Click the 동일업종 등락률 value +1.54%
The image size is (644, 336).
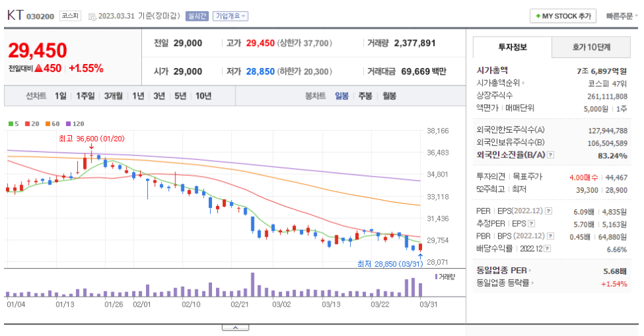coord(614,284)
